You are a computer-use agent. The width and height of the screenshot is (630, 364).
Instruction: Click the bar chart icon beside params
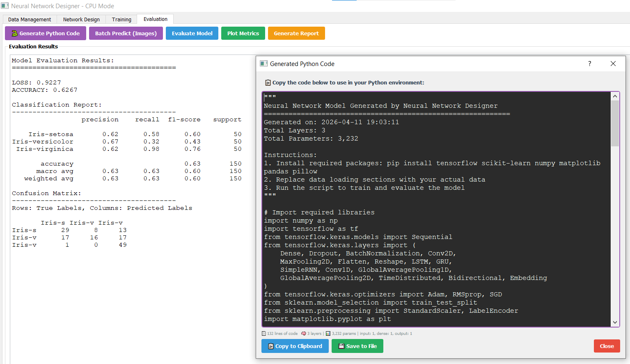tap(328, 334)
